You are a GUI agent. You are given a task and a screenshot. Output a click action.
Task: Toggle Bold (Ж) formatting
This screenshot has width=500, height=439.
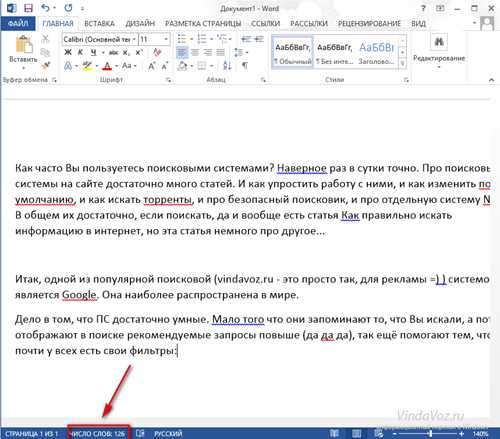click(68, 52)
